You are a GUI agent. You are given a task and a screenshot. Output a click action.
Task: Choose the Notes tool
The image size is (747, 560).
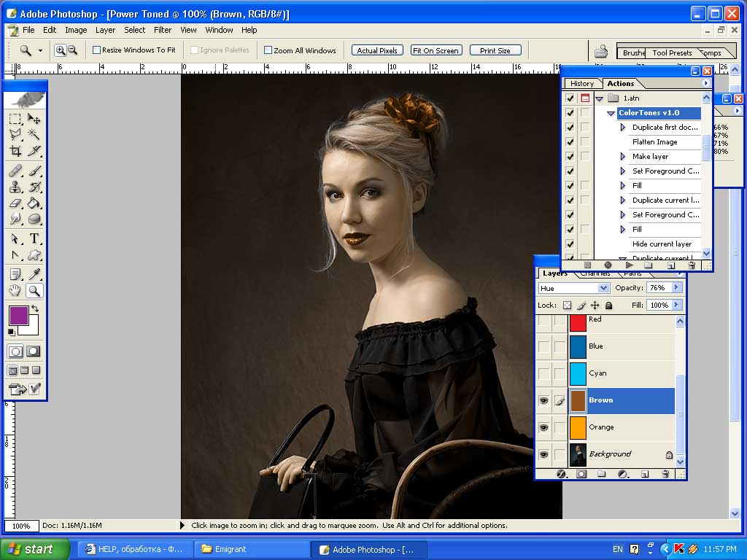point(15,274)
